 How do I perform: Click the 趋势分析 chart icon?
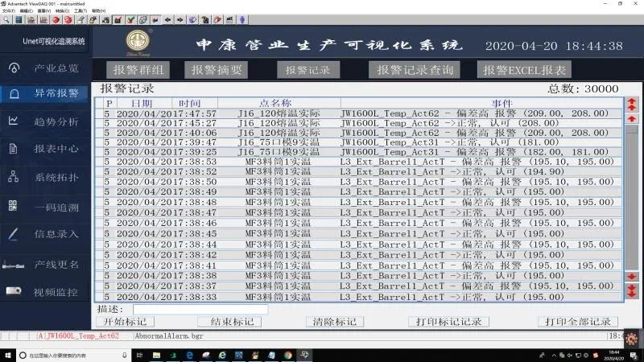[x=14, y=121]
